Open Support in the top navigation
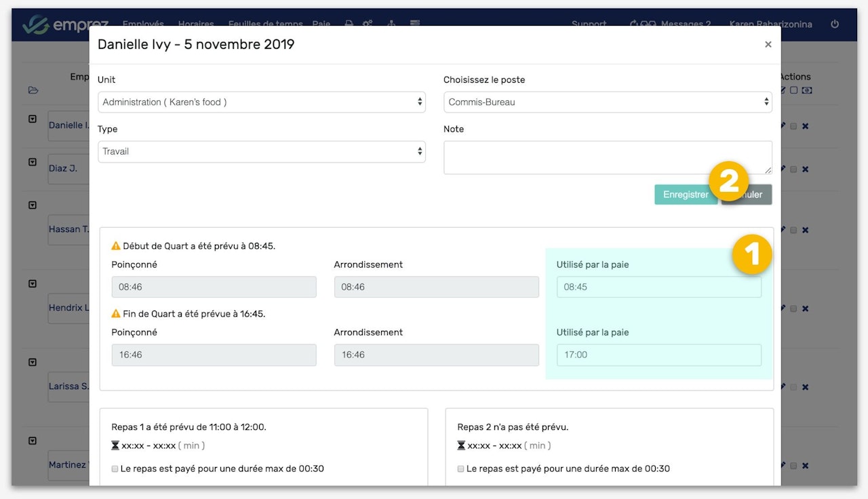 point(589,24)
